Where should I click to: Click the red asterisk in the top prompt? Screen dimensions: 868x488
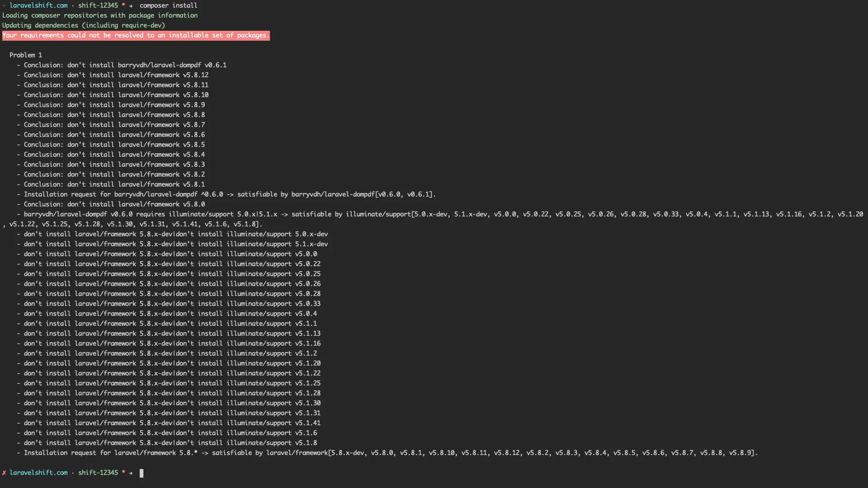(x=123, y=5)
